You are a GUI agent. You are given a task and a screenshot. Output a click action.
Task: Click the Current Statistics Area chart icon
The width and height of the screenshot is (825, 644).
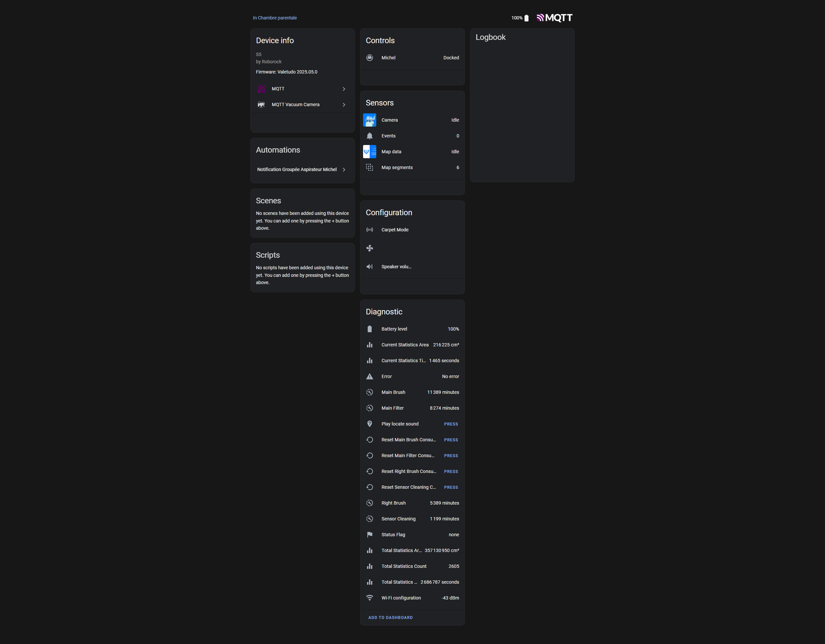[369, 345]
